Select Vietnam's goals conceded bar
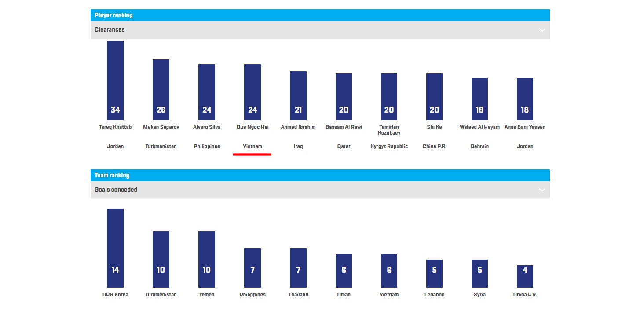The height and width of the screenshot is (322, 644). (x=389, y=271)
